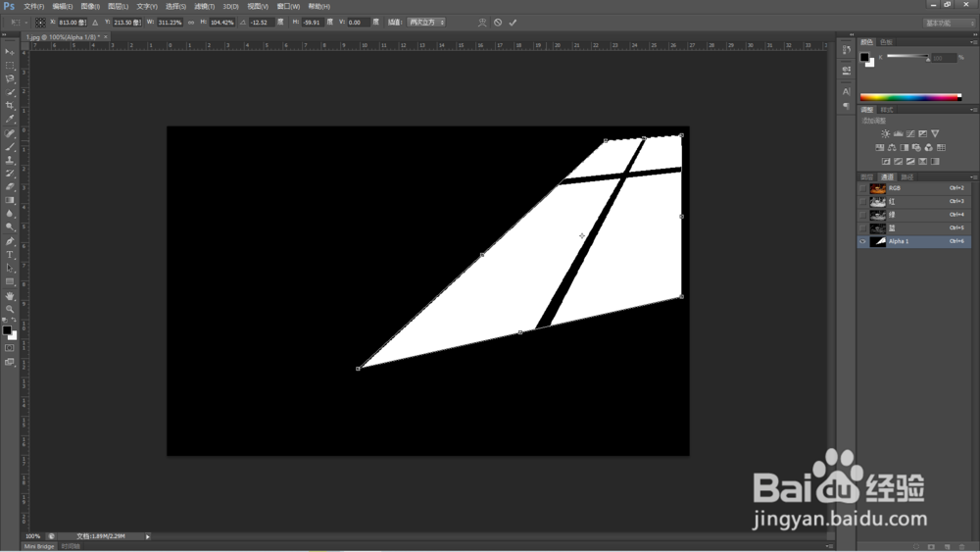The image size is (980, 552).
Task: Select the Lasso tool
Action: coord(10,78)
